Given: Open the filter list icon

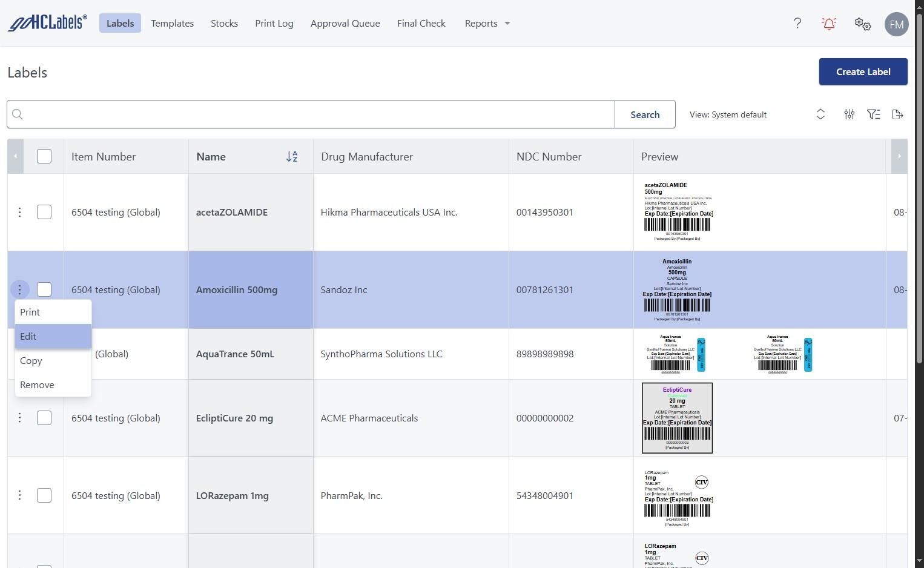Looking at the screenshot, I should click(x=873, y=114).
